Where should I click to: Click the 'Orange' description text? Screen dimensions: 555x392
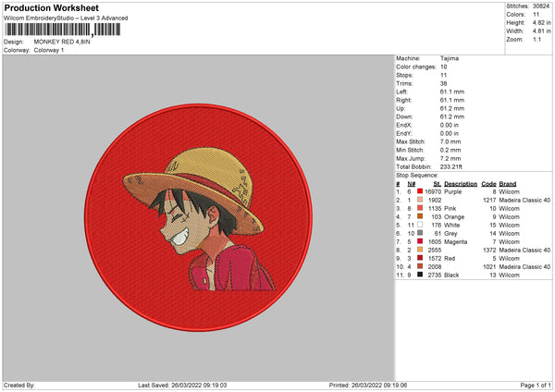coord(454,217)
